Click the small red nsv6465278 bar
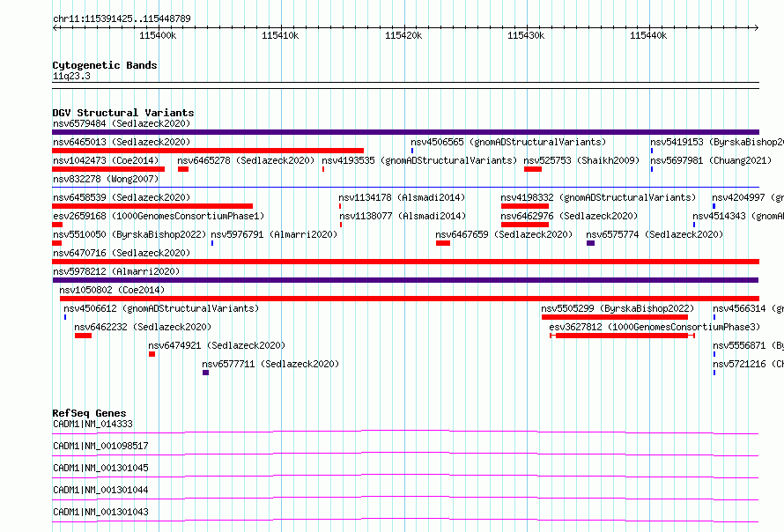This screenshot has width=784, height=532. click(x=183, y=169)
